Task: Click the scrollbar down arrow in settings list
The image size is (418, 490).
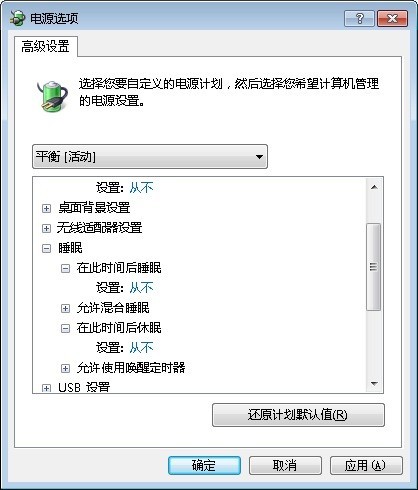Action: 374,384
